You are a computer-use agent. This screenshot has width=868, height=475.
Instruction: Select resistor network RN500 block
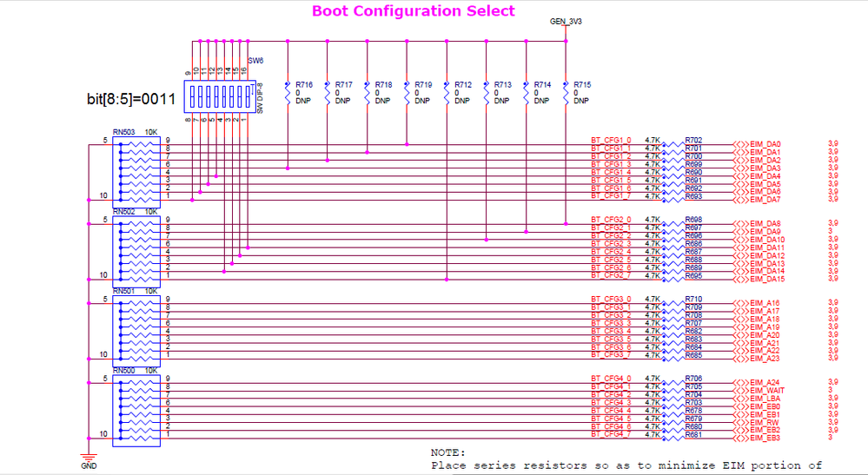point(136,411)
